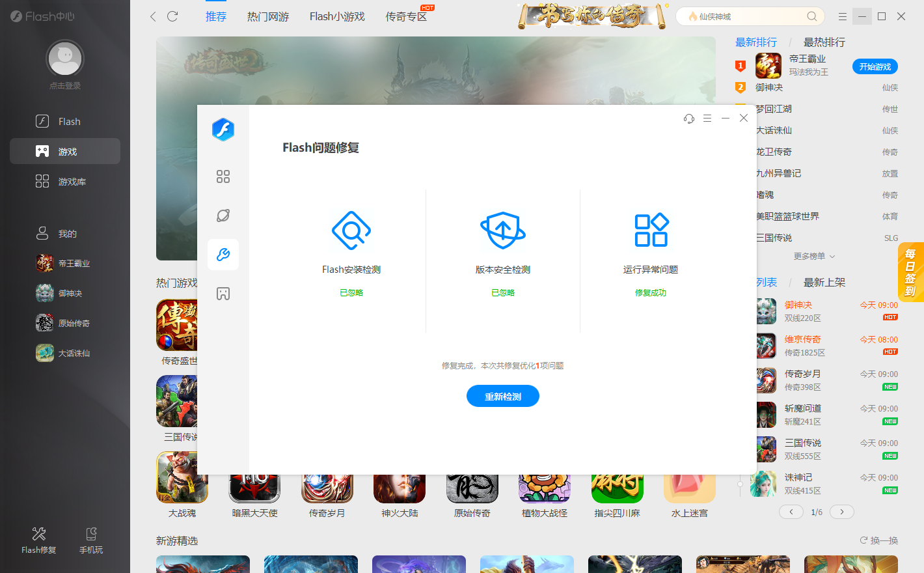Open 斩魔问道 斩魔241区 server entry

pos(827,415)
